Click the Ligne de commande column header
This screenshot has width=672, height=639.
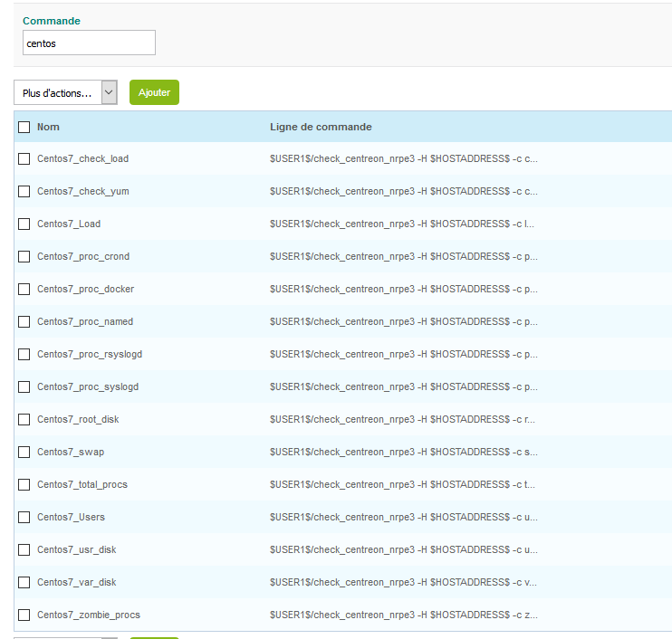coord(321,127)
